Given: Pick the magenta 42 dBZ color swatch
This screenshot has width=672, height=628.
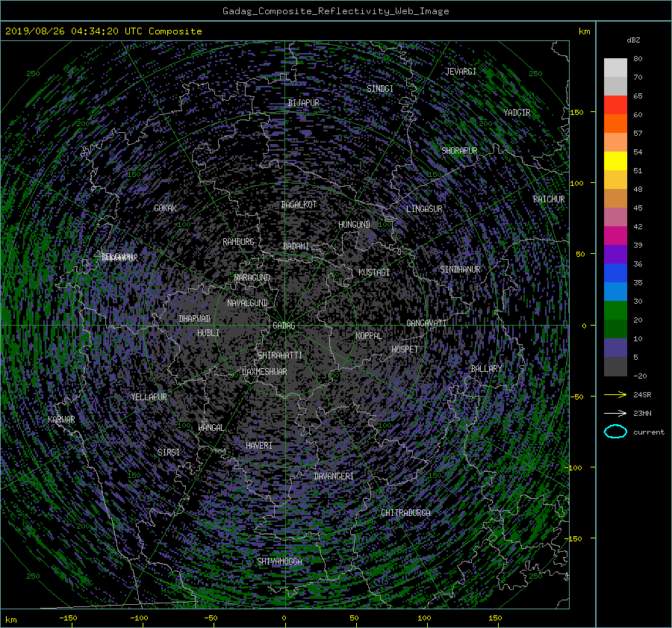Looking at the screenshot, I should [x=615, y=235].
